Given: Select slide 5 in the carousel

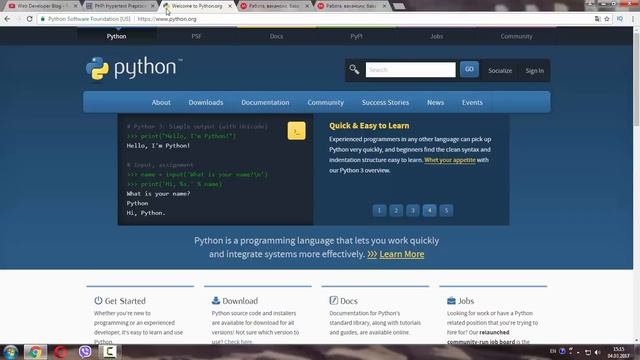Looking at the screenshot, I should (446, 210).
